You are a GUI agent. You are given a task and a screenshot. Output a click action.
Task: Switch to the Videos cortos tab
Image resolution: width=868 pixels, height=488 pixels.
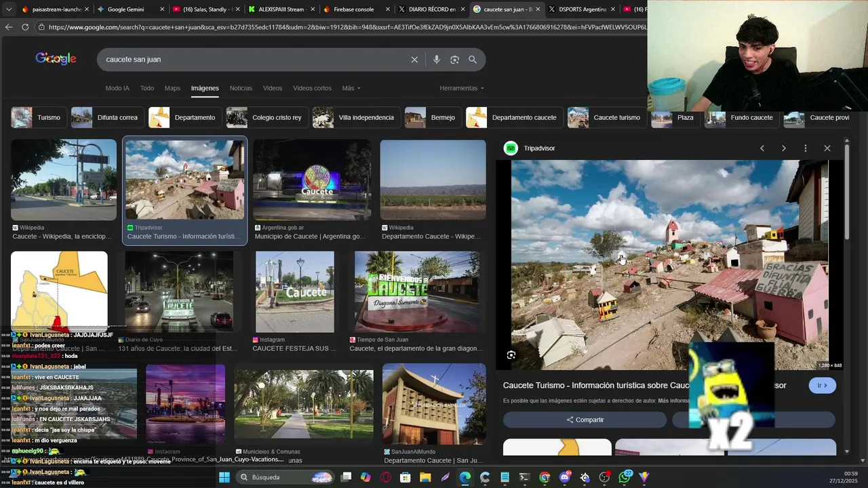coord(312,88)
